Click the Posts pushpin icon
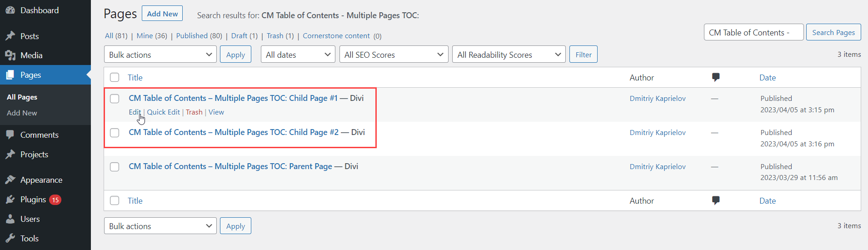This screenshot has width=868, height=250. [x=10, y=36]
